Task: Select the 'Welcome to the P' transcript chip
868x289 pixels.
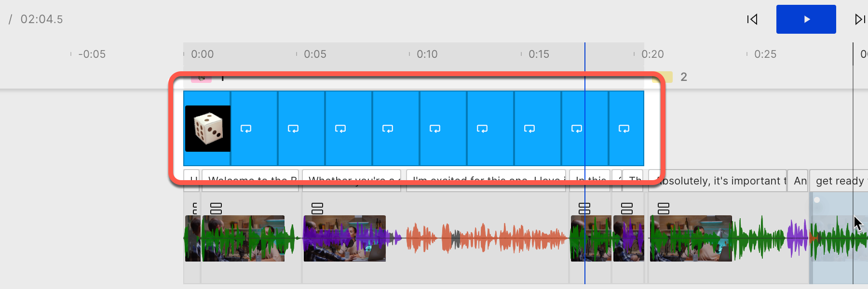Action: pyautogui.click(x=250, y=181)
